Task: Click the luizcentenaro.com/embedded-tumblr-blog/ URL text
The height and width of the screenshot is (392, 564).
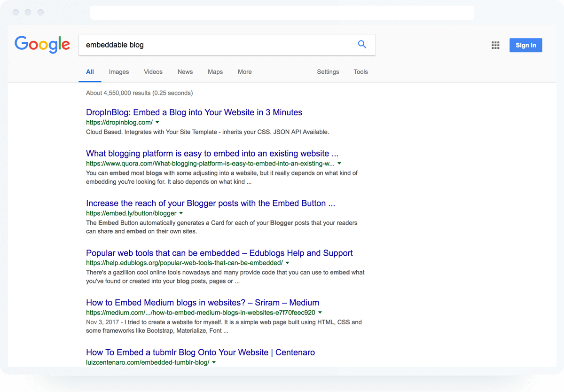Action: click(x=148, y=362)
